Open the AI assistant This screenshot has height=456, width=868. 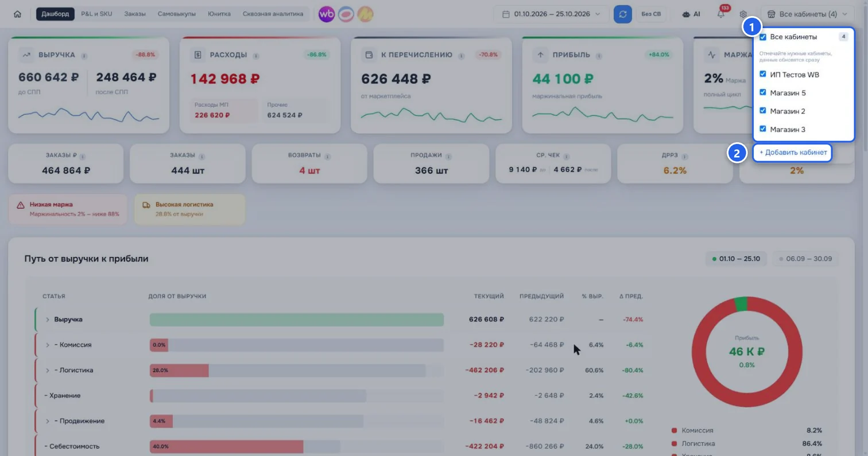[x=691, y=14]
